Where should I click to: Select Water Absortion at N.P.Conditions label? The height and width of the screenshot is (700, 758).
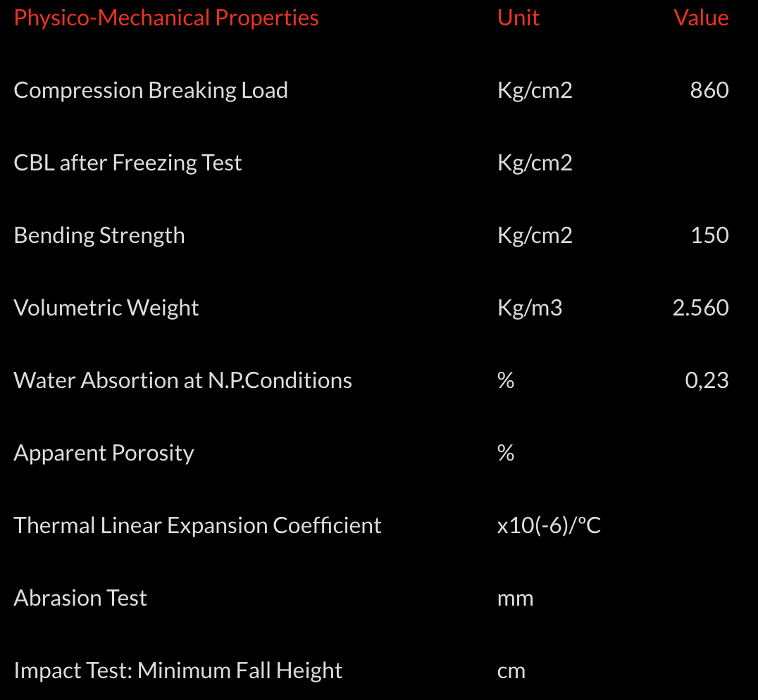tap(182, 380)
